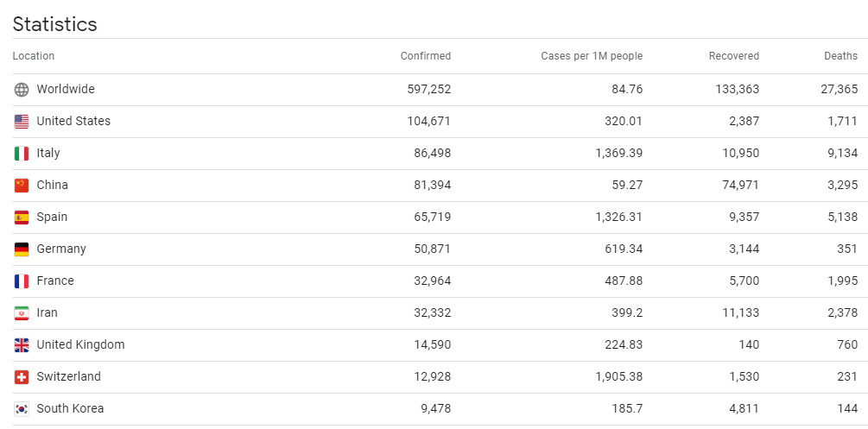Click the Worldwide globe icon

click(22, 90)
